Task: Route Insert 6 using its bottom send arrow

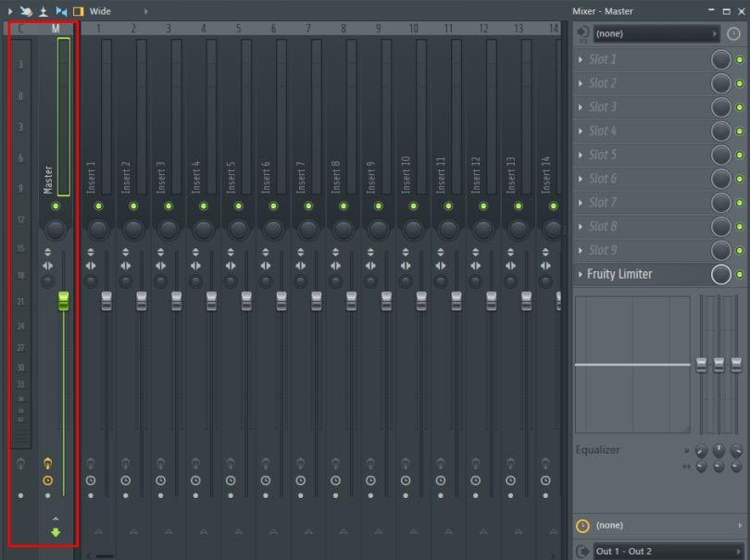Action: (x=273, y=531)
